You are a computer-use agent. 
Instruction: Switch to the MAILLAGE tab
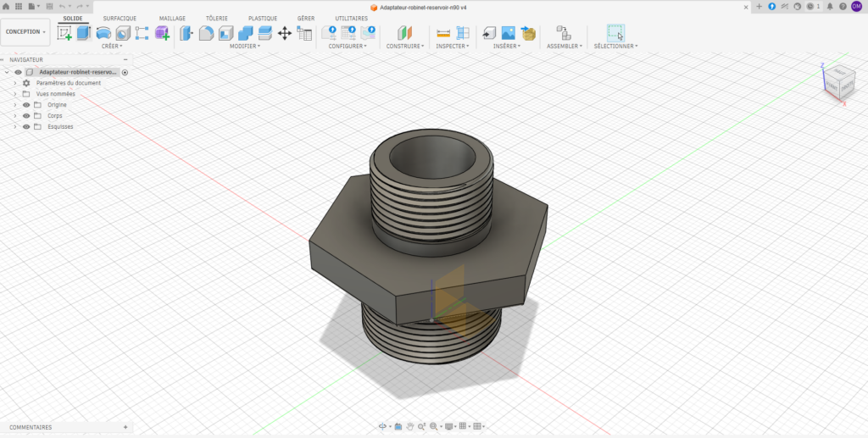click(x=172, y=19)
